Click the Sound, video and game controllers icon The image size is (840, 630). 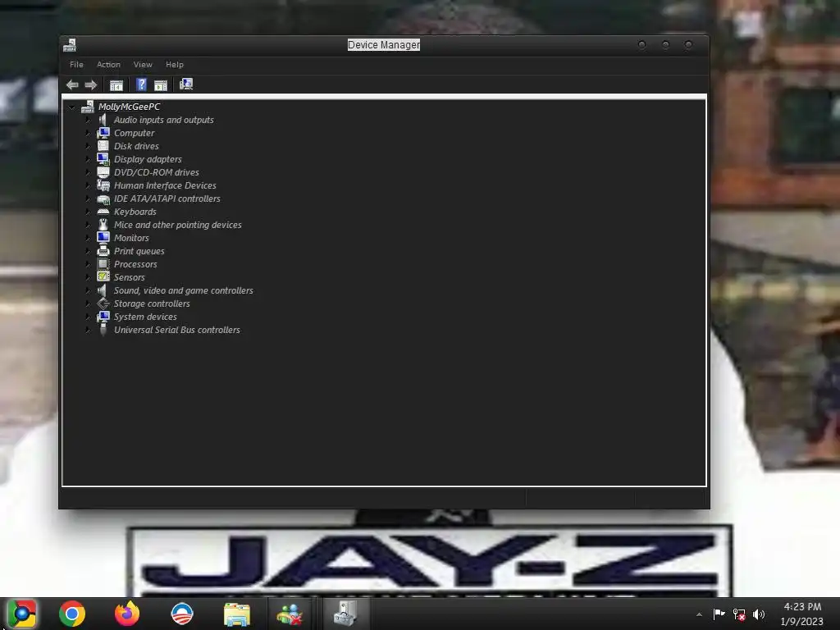[x=103, y=290]
